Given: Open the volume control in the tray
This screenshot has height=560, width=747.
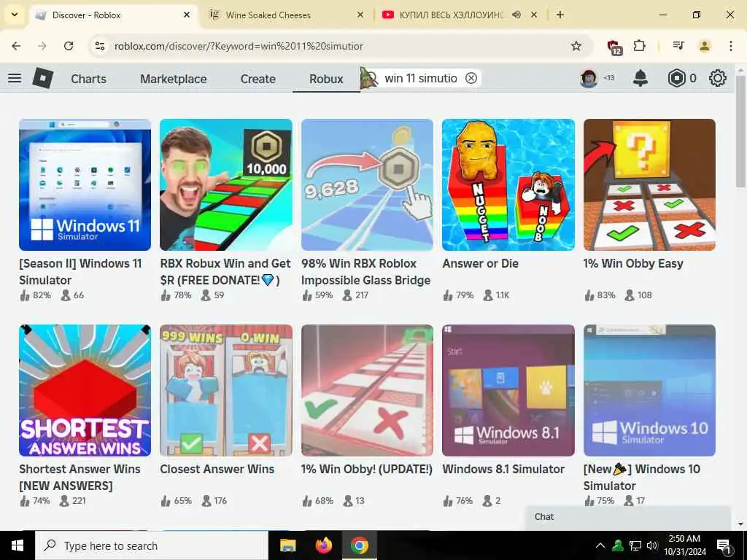Looking at the screenshot, I should pyautogui.click(x=651, y=545).
